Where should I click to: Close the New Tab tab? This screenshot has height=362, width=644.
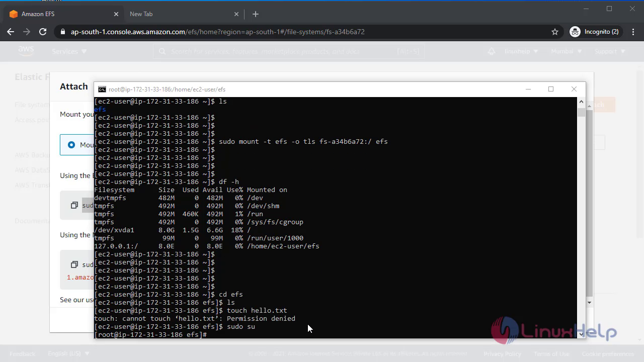(237, 14)
